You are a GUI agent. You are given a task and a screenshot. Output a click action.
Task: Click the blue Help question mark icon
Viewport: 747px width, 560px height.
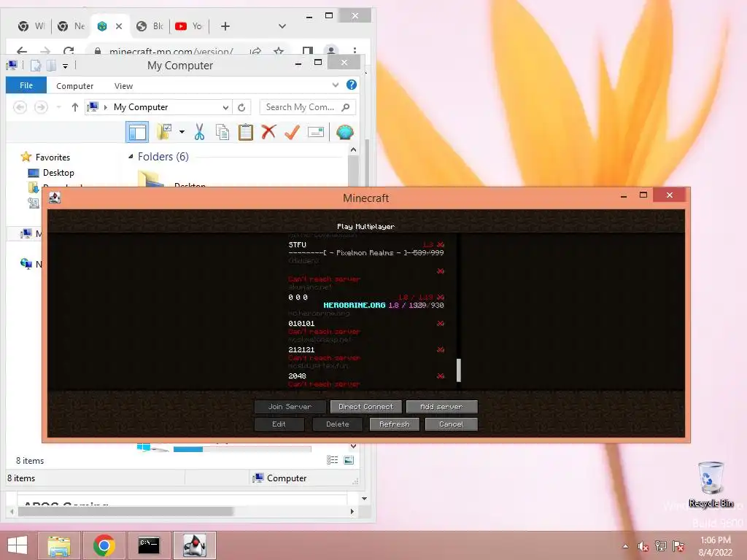pos(352,85)
